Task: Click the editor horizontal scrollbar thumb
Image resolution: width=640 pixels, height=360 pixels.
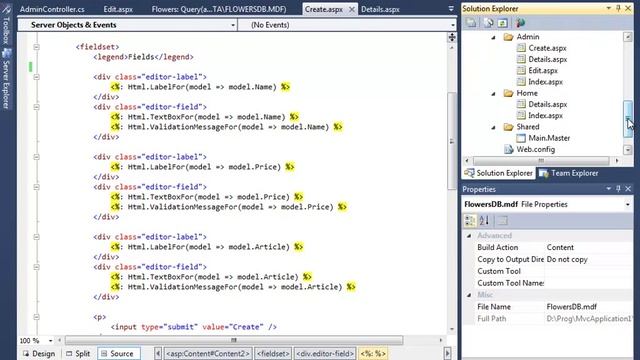Action: tap(233, 340)
